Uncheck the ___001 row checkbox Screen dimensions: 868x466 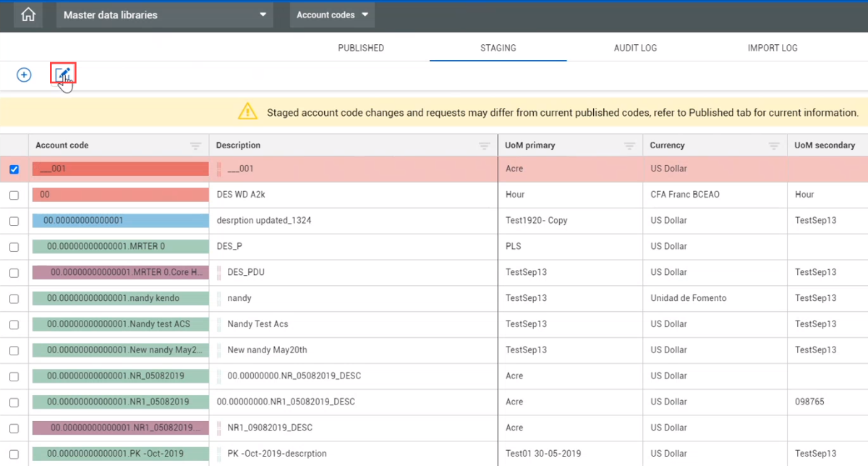point(14,169)
